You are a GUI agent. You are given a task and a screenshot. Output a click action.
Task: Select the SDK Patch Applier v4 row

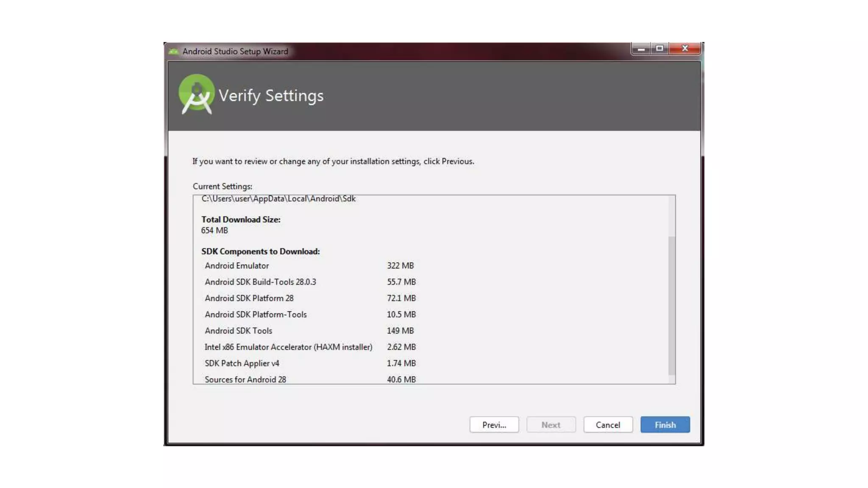(x=242, y=363)
